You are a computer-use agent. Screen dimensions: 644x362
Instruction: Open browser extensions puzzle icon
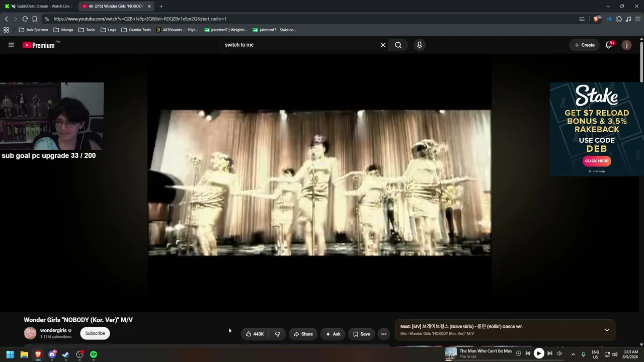pos(619,19)
